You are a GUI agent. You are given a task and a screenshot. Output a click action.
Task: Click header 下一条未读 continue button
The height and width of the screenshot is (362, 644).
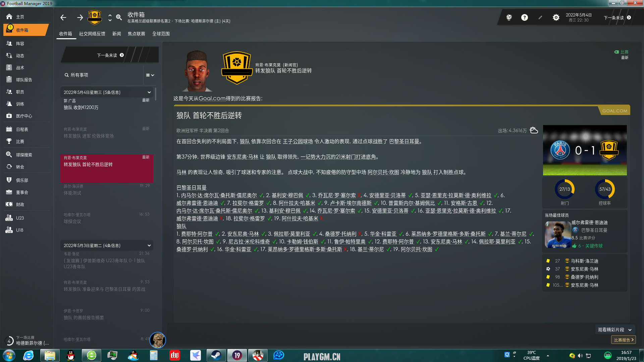(617, 18)
